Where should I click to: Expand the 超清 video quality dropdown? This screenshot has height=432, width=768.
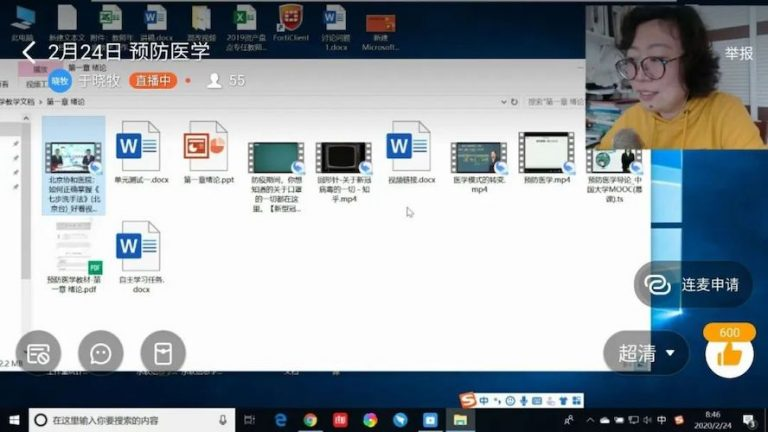(647, 353)
